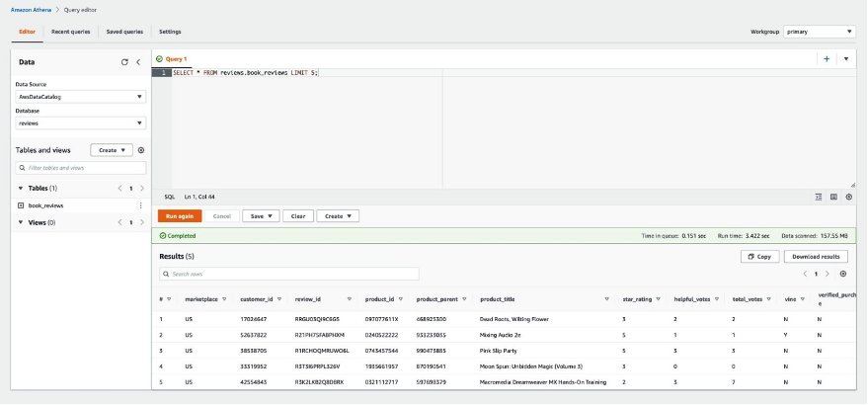
Task: Click Mixing Audio 2e title cell
Action: click(501, 335)
